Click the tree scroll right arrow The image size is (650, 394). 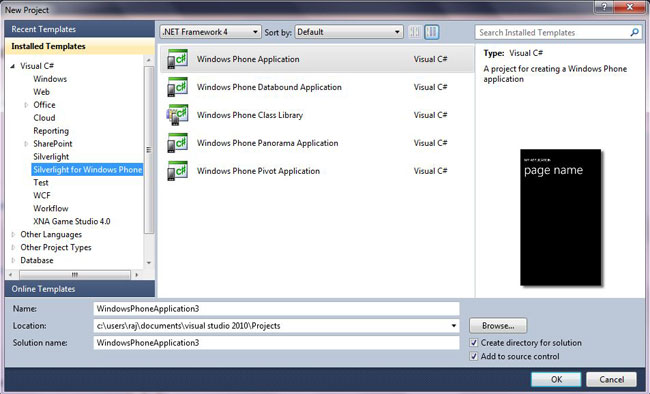(136, 275)
